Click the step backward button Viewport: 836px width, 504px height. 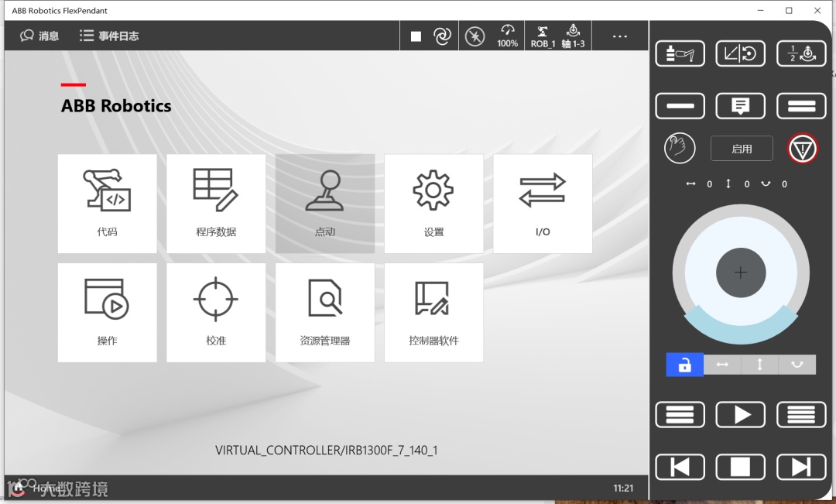pos(680,467)
